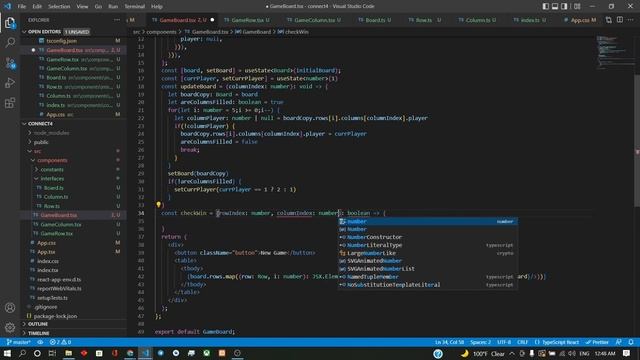Select SVGAnimatedNumberList autocomplete suggestion
The width and height of the screenshot is (640, 360).
coord(428,269)
